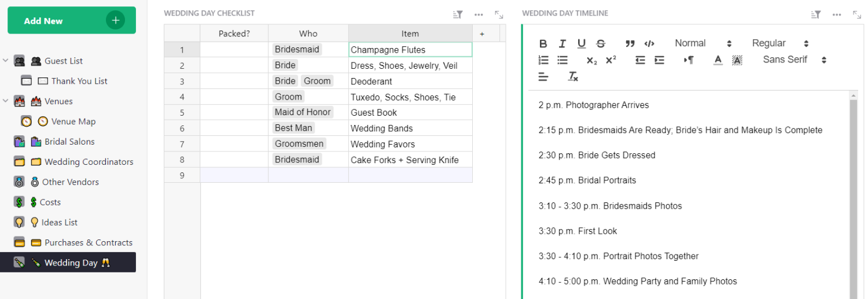This screenshot has width=868, height=299.
Task: Expand Wedding Day Timeline to full screen
Action: click(857, 14)
